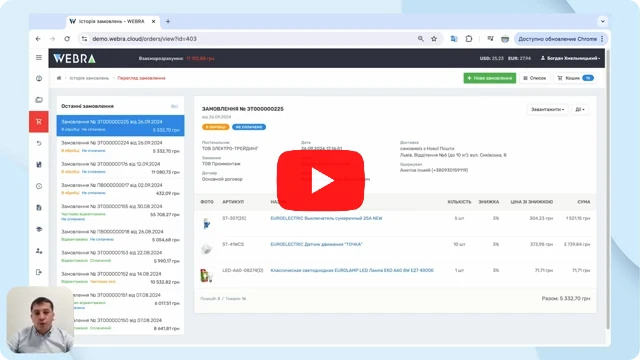Play the video with the red YouTube button
This screenshot has height=360, width=640.
coord(320,180)
